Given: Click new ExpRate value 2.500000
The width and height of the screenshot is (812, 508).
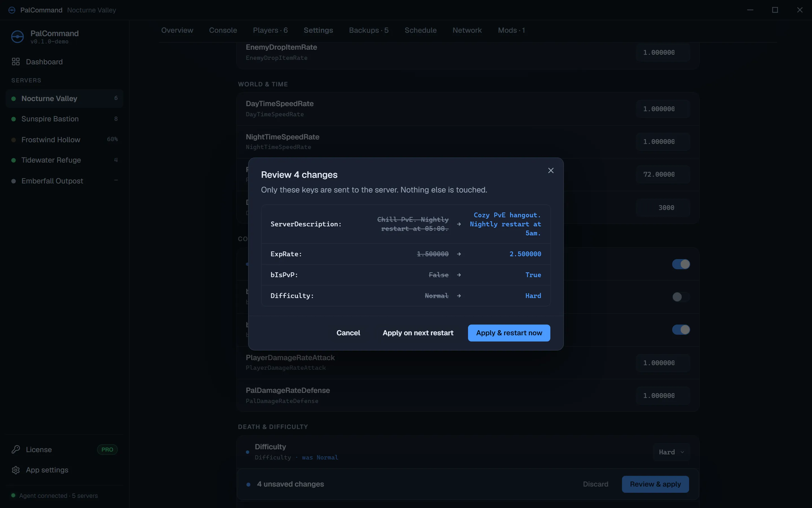Looking at the screenshot, I should pyautogui.click(x=525, y=254).
